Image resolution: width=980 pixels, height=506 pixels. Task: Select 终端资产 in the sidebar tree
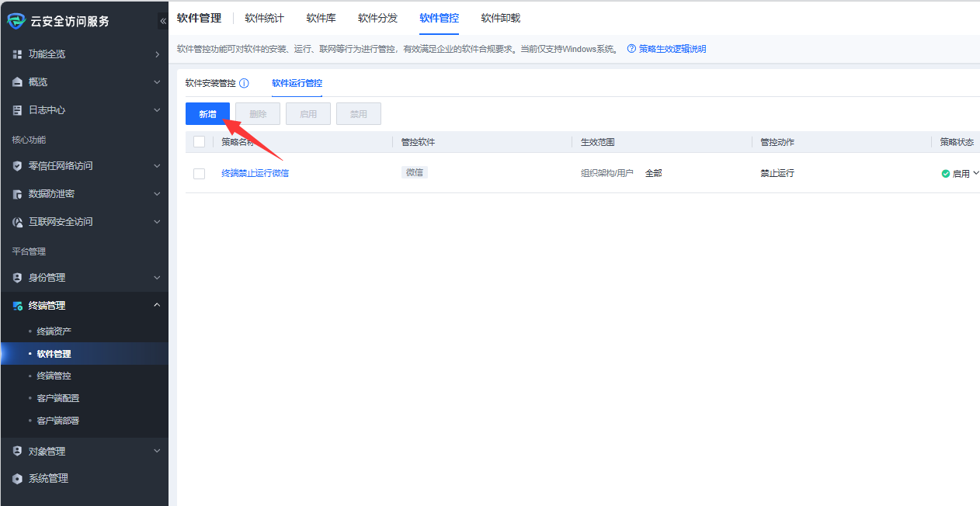[54, 331]
